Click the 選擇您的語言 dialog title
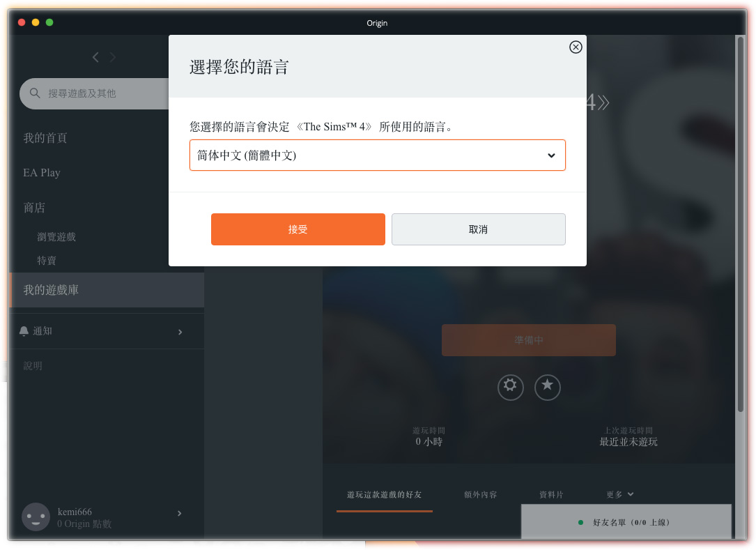This screenshot has width=756, height=550. [239, 67]
